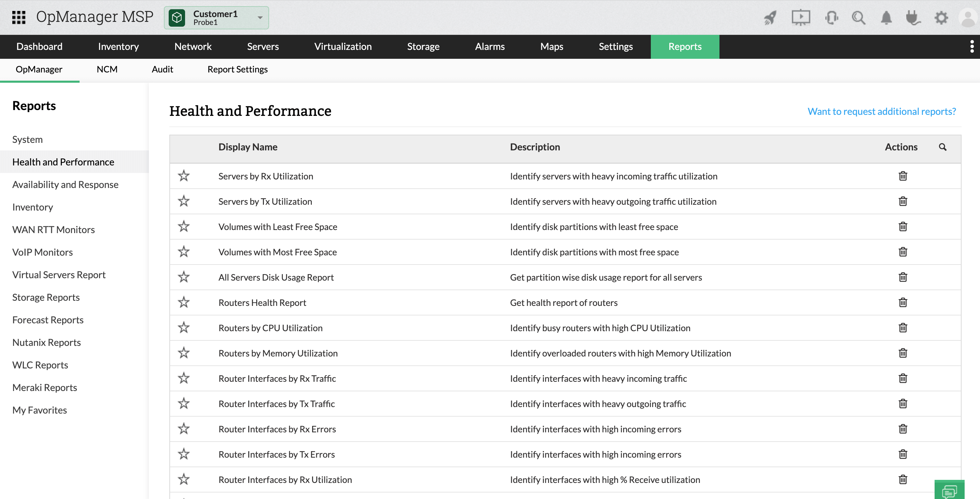Open Forecast Reports category
Screen dimensions: 980x499
coord(48,320)
